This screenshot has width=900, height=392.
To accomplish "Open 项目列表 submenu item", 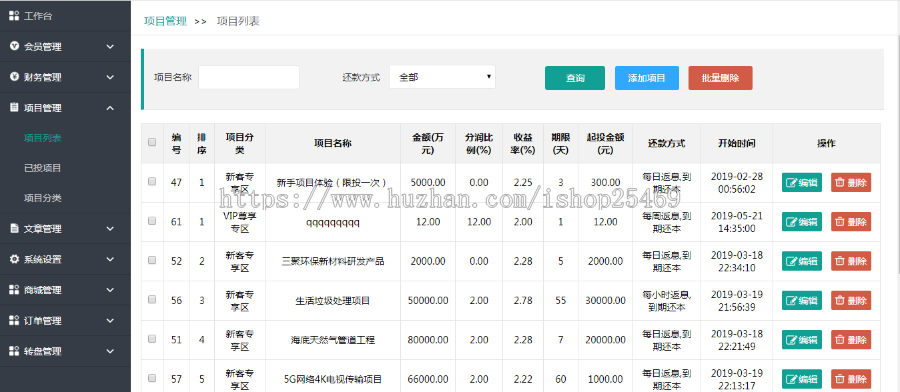I will coord(42,138).
